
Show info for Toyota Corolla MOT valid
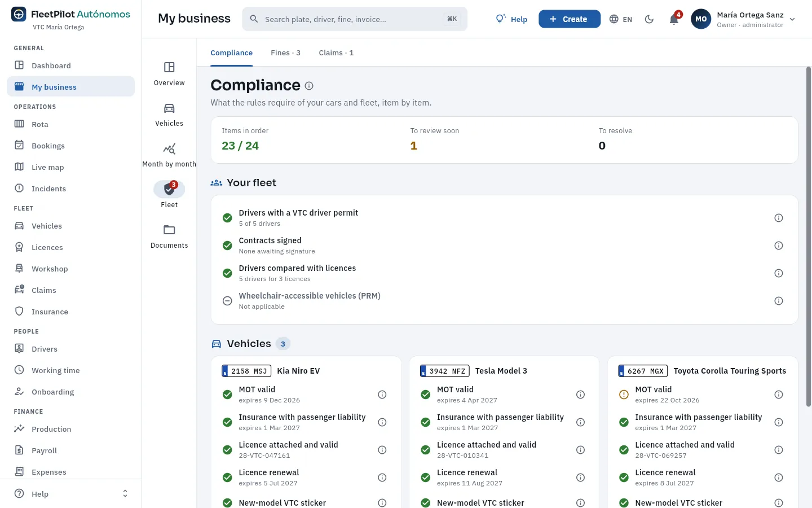tap(779, 395)
